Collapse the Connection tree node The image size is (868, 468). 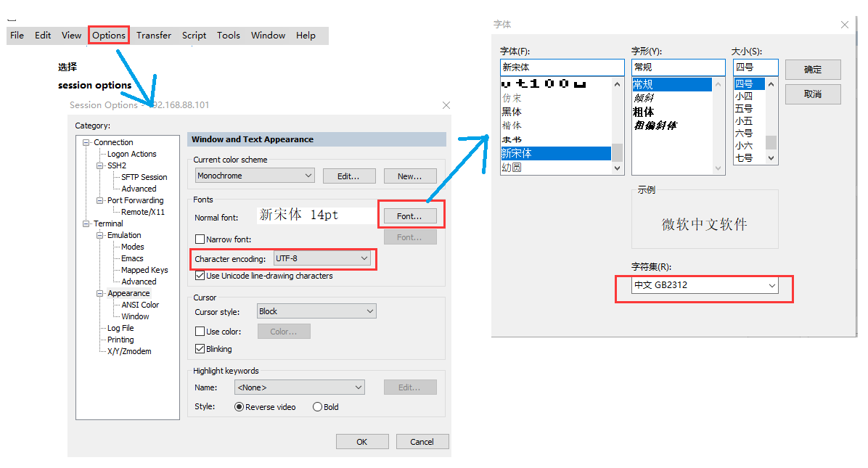(x=87, y=142)
